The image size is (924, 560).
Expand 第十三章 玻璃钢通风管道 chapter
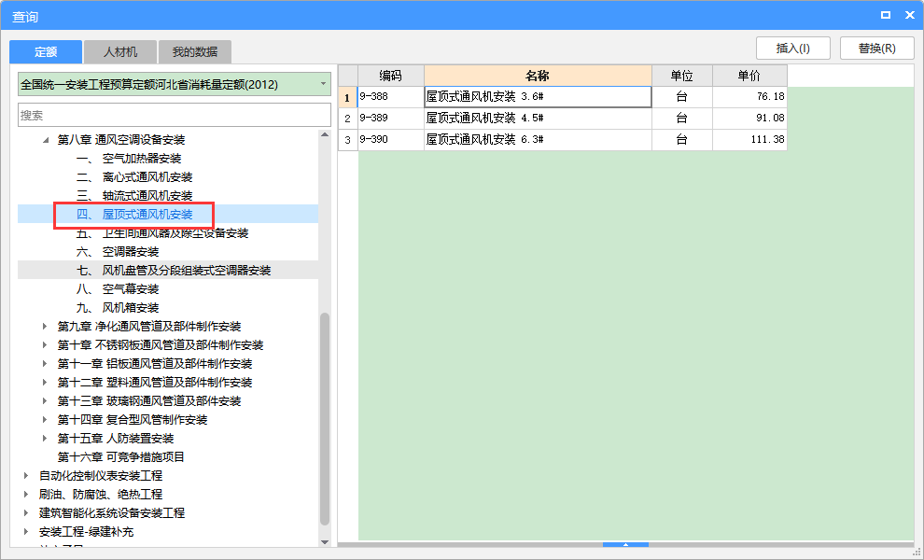45,400
